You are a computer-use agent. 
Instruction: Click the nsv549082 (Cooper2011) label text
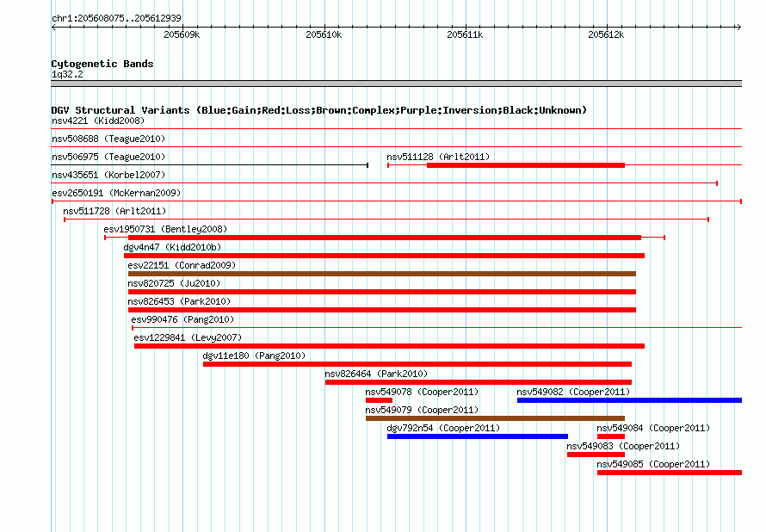point(573,392)
